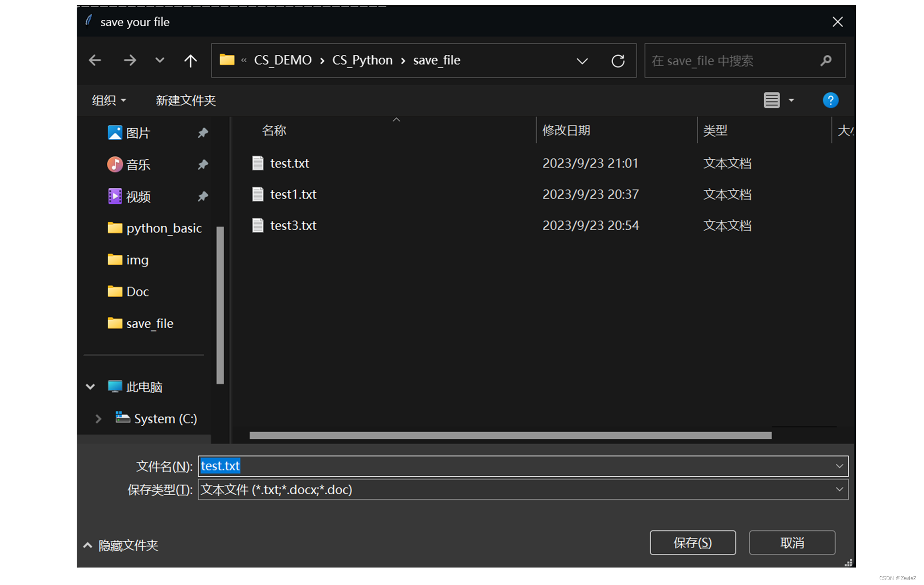The height and width of the screenshot is (585, 924).
Task: Expand the 保存类型 file type dropdown
Action: (x=840, y=489)
